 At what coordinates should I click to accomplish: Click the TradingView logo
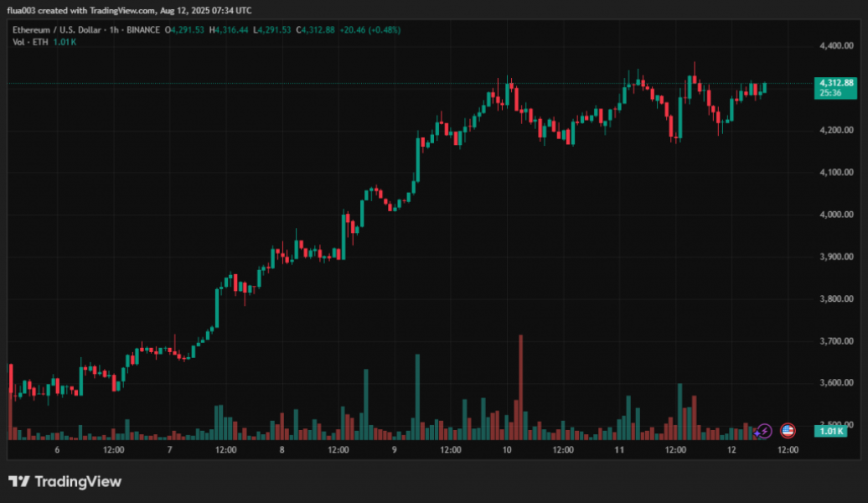click(x=63, y=481)
